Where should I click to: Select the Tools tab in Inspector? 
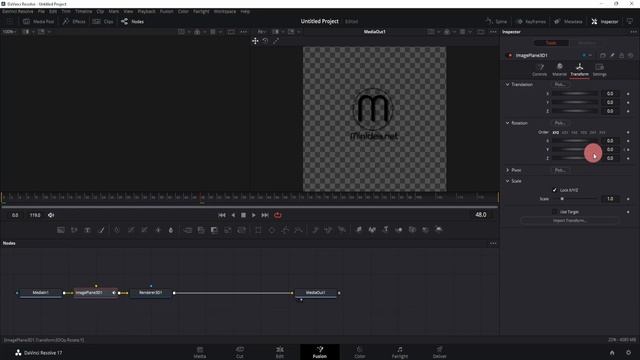point(551,43)
